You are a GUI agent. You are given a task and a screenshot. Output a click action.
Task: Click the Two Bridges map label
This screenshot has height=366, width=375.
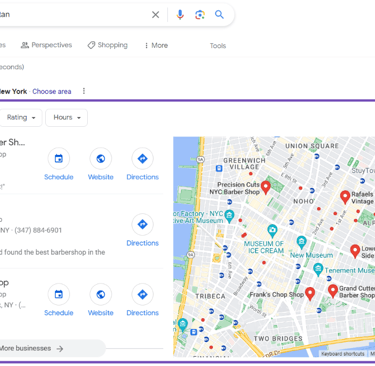[x=278, y=339]
